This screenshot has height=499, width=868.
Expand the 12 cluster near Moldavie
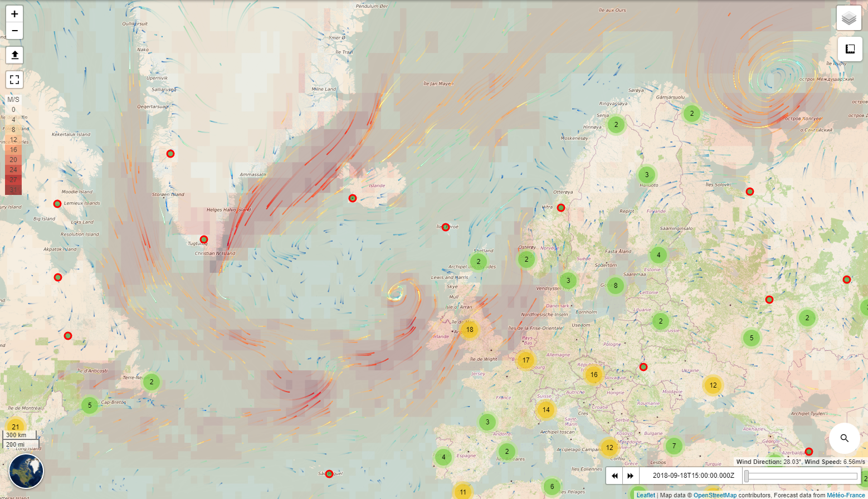[x=713, y=385]
